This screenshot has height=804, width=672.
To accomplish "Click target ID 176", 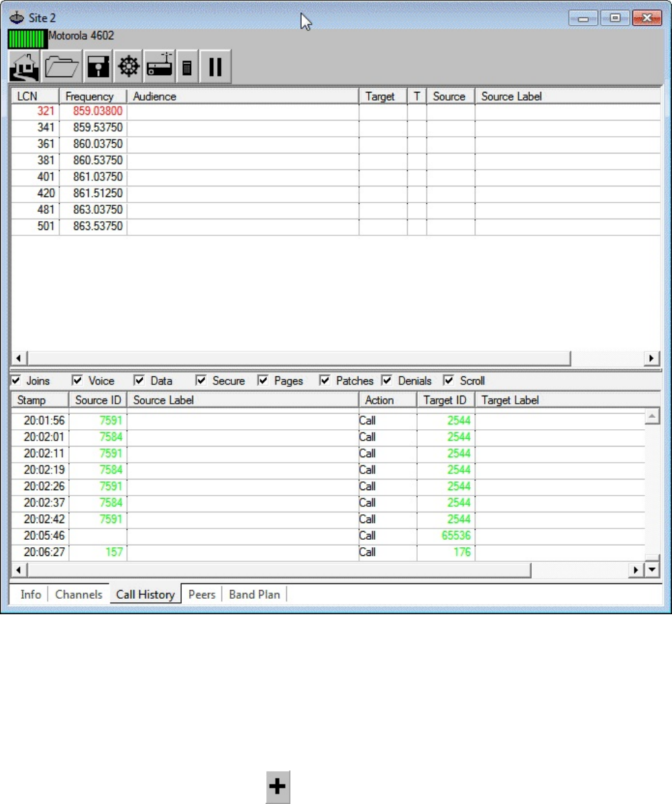I will point(461,552).
